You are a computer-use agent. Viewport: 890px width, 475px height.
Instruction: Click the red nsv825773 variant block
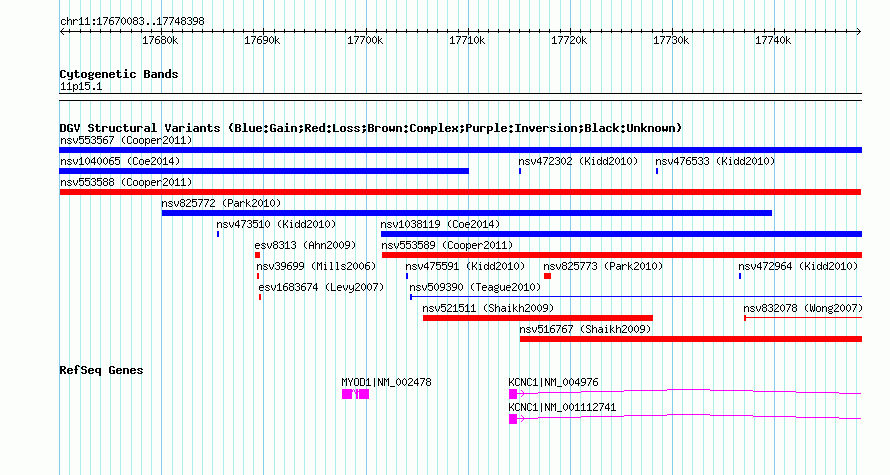(x=547, y=276)
